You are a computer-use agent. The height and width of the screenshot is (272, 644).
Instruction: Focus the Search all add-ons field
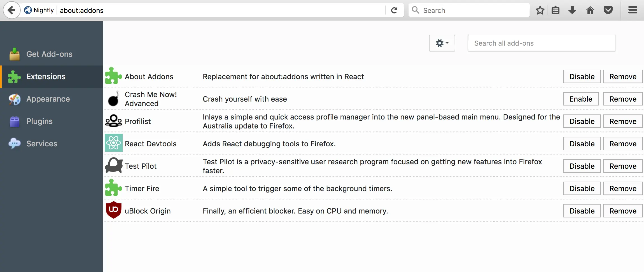(x=541, y=43)
